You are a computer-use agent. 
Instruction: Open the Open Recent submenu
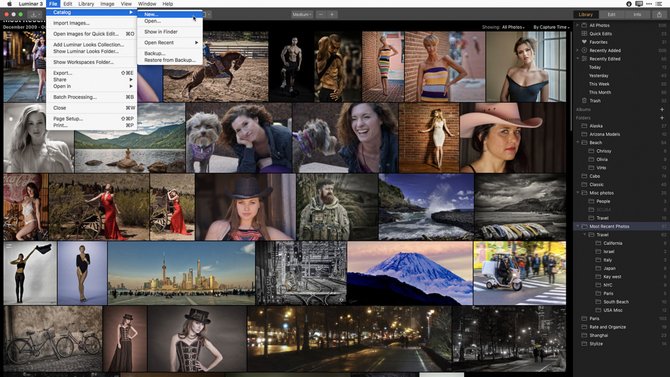[x=170, y=43]
